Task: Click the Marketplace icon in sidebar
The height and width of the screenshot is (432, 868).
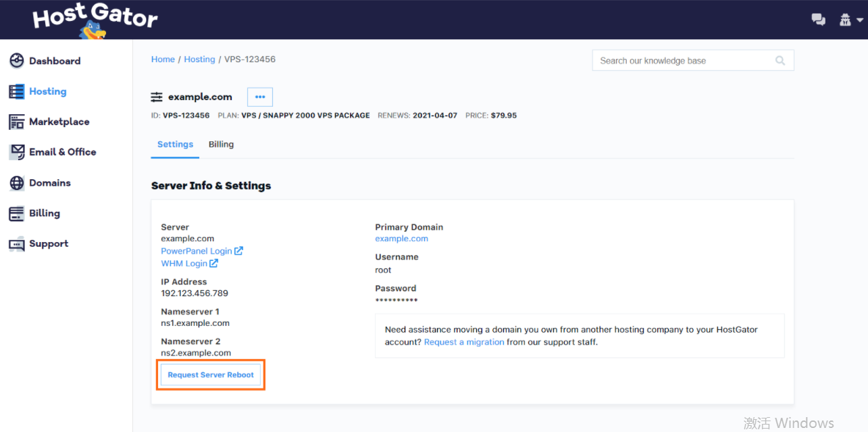Action: (x=16, y=122)
